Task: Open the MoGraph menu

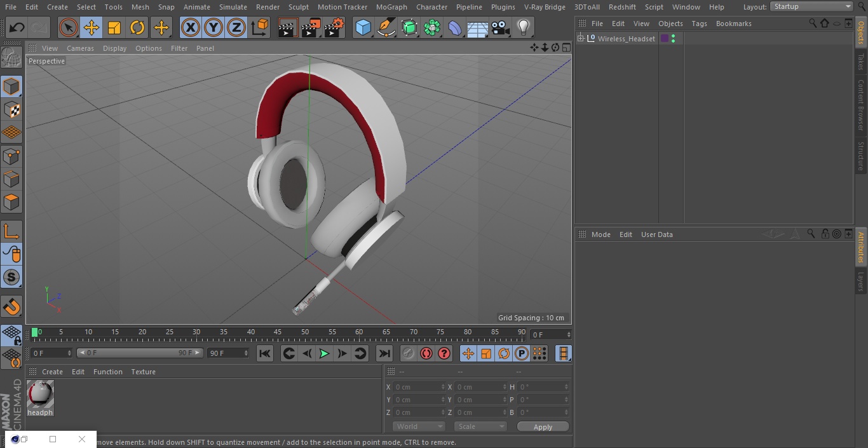Action: point(391,7)
